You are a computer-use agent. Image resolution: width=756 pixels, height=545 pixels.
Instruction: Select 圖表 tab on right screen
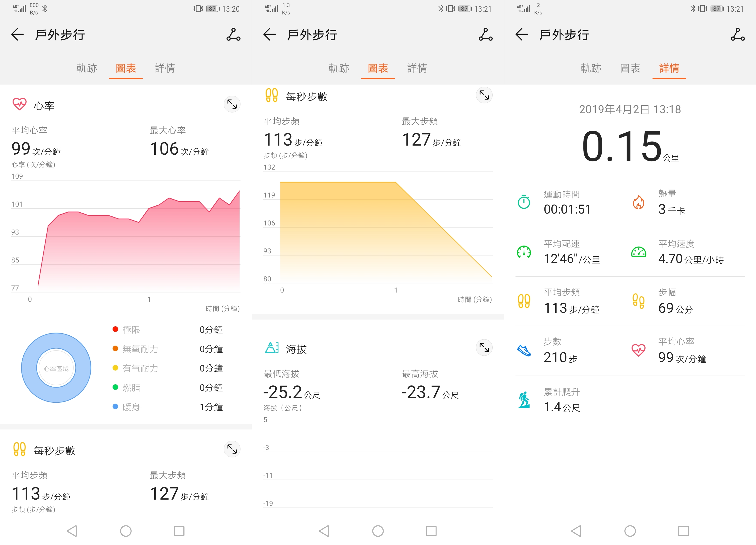pos(630,68)
